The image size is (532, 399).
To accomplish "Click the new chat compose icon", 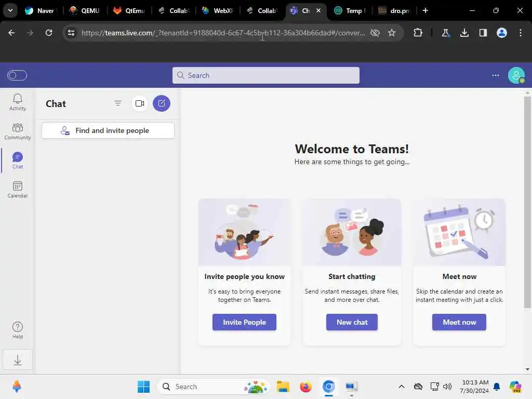I will click(x=162, y=103).
